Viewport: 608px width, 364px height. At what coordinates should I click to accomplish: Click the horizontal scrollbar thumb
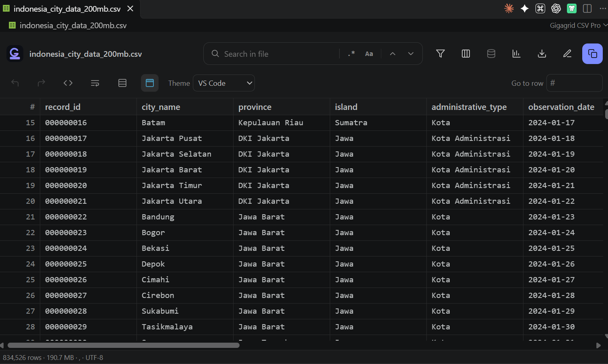click(x=124, y=345)
